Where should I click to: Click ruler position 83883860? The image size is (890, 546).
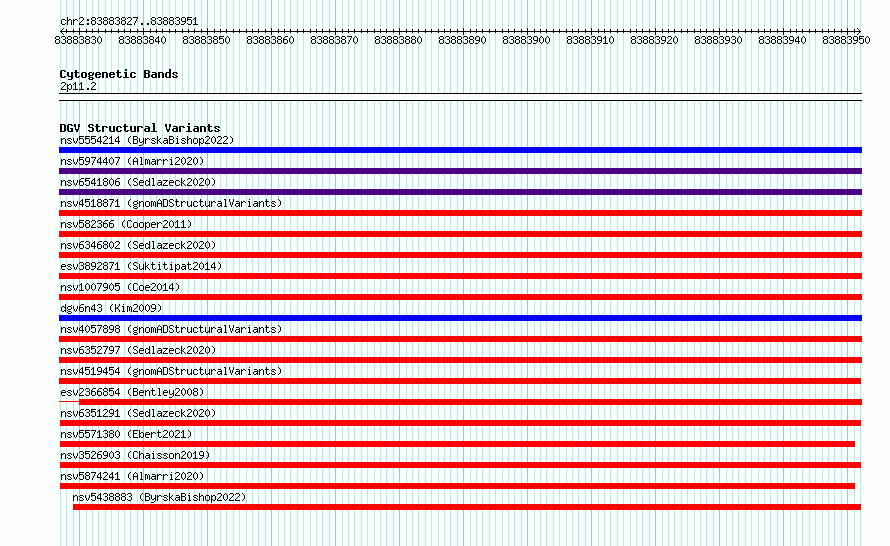coord(271,40)
